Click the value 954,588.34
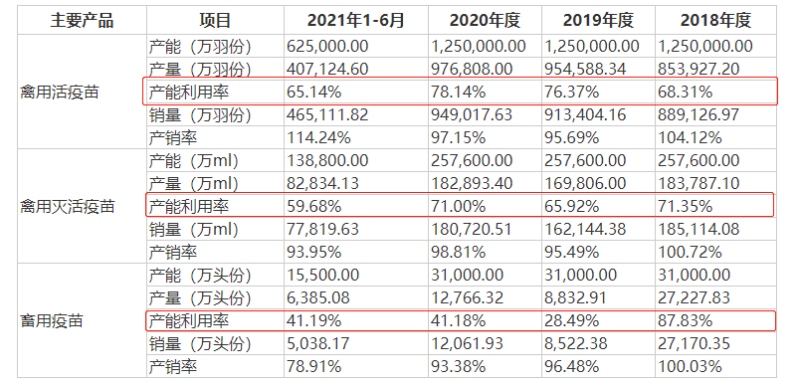 point(585,69)
